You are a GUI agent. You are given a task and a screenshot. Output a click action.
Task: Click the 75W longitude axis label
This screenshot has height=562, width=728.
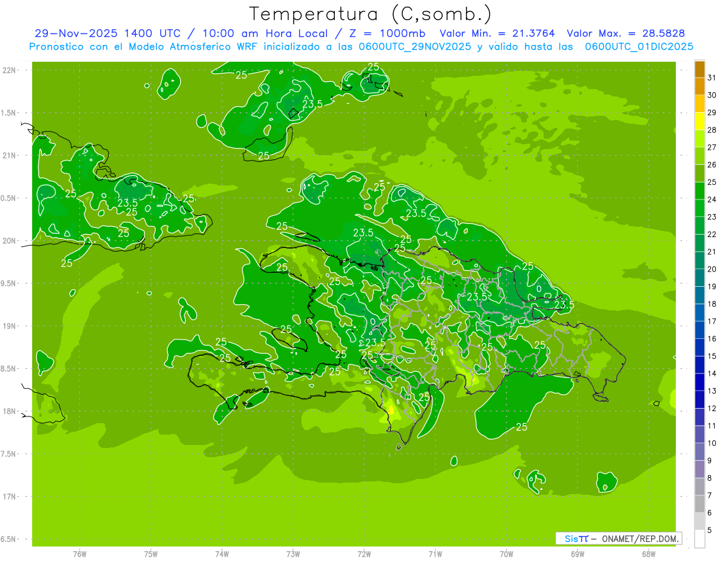point(151,554)
